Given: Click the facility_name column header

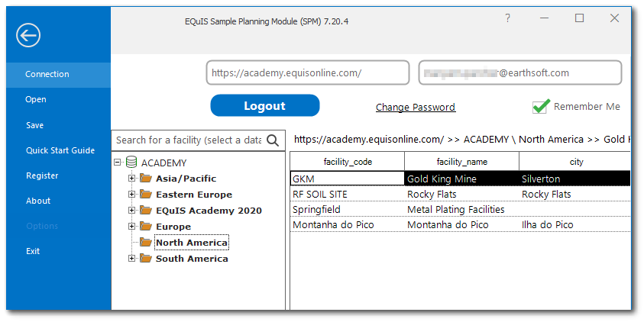Looking at the screenshot, I should pyautogui.click(x=462, y=162).
